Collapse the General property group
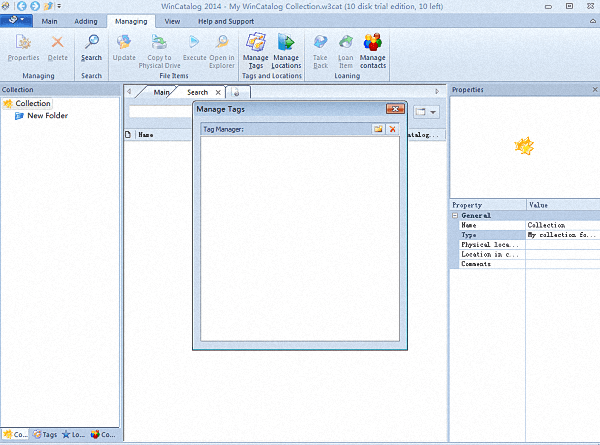The height and width of the screenshot is (445, 600). (x=455, y=215)
